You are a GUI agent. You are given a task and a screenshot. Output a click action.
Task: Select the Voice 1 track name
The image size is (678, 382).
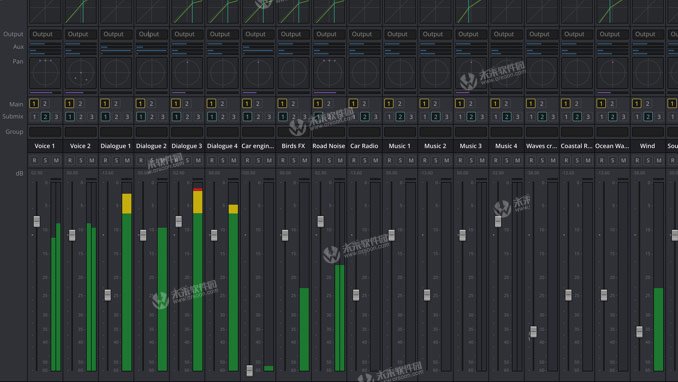45,146
